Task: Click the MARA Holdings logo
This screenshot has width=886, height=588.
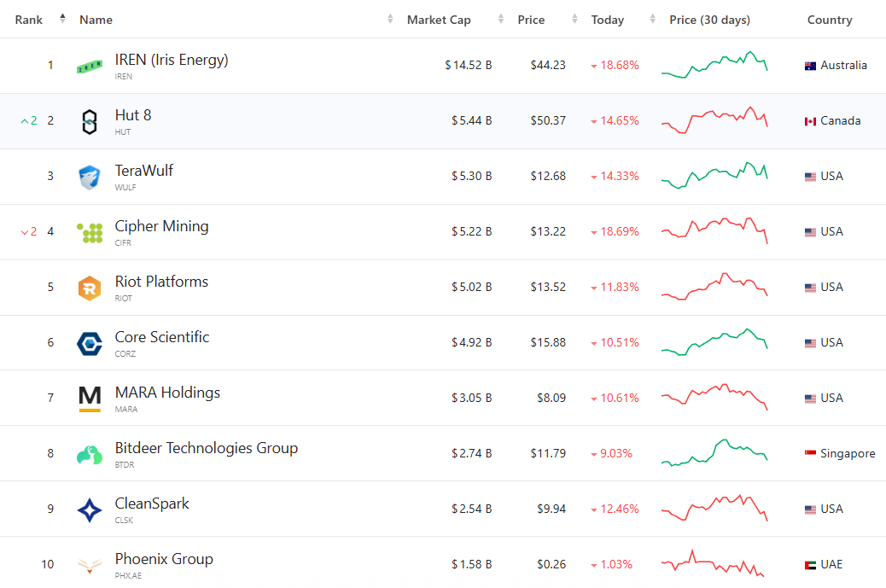Action: pos(89,398)
